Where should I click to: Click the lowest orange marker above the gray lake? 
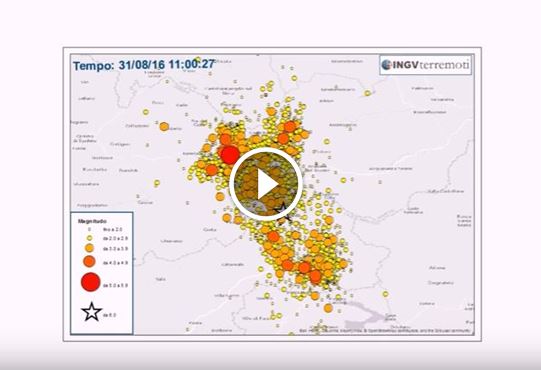pyautogui.click(x=328, y=308)
